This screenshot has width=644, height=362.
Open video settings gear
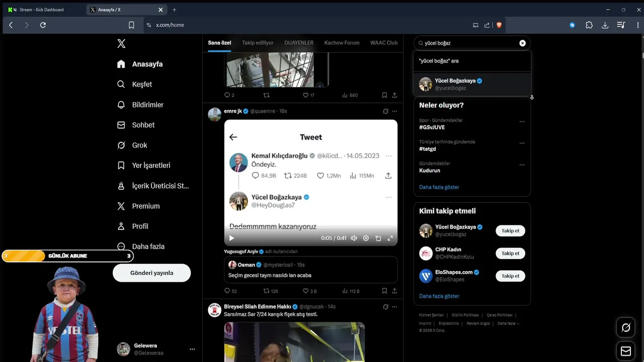[x=366, y=238]
